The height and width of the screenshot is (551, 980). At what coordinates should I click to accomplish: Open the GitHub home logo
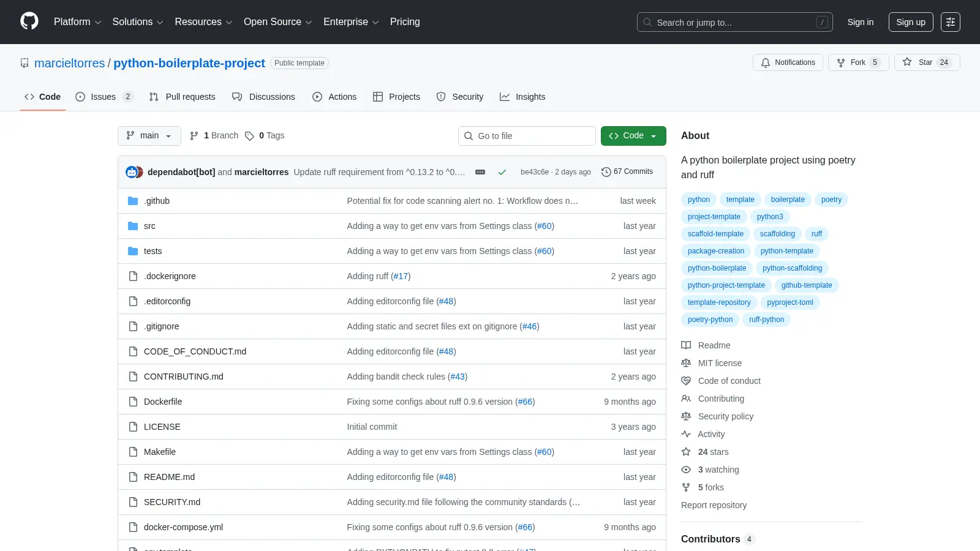coord(29,21)
